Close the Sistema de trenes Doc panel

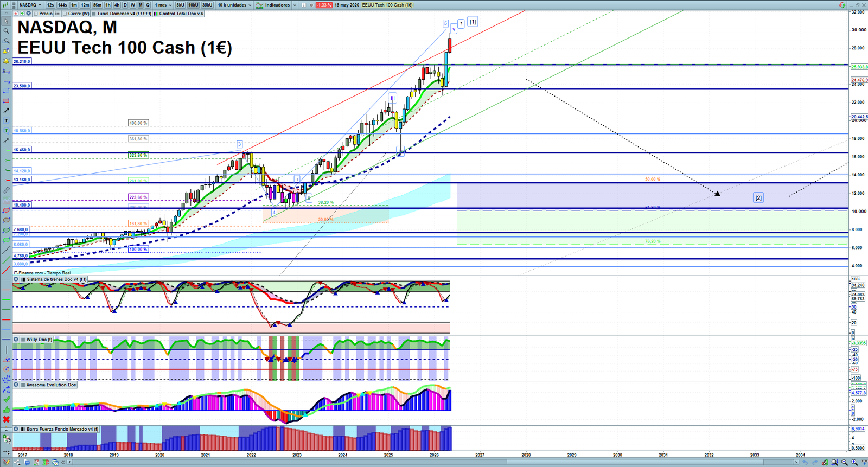tap(16, 279)
